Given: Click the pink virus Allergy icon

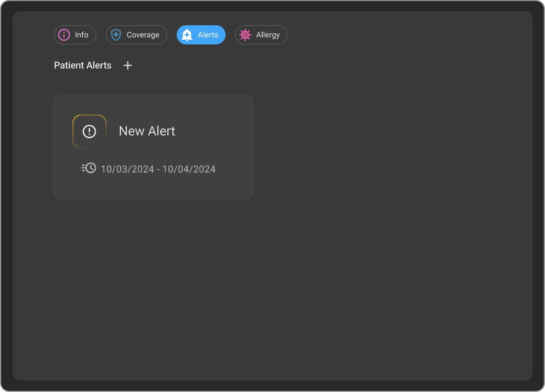Looking at the screenshot, I should [245, 35].
